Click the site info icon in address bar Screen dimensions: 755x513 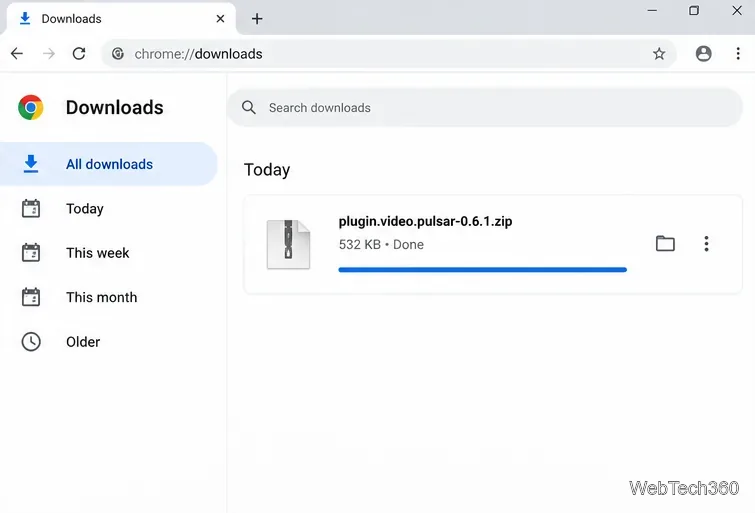coord(118,53)
